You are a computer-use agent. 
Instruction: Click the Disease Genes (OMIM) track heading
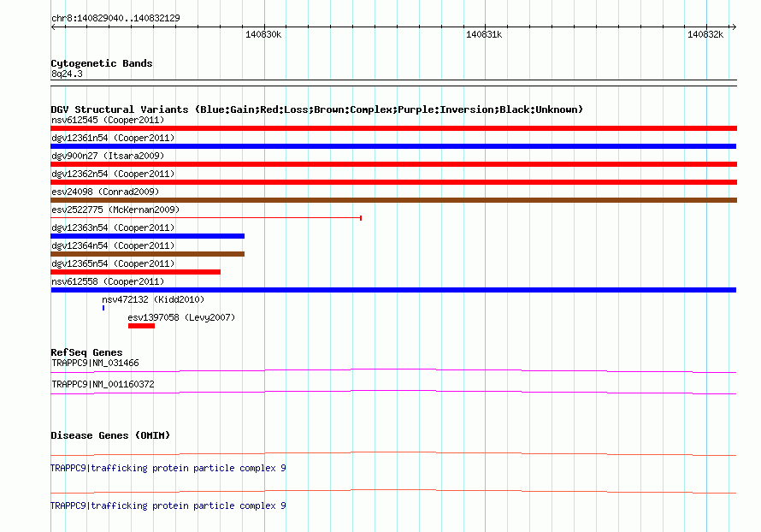[110, 435]
